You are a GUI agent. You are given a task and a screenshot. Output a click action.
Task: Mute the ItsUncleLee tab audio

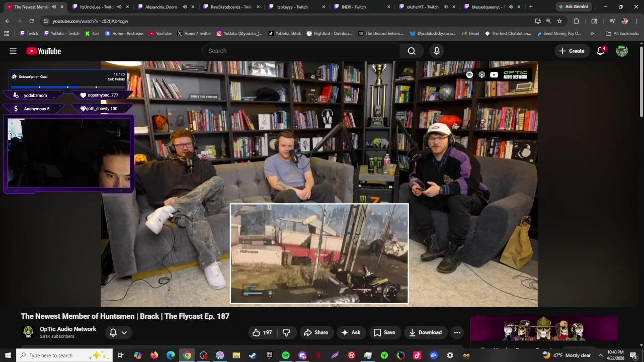tap(119, 7)
